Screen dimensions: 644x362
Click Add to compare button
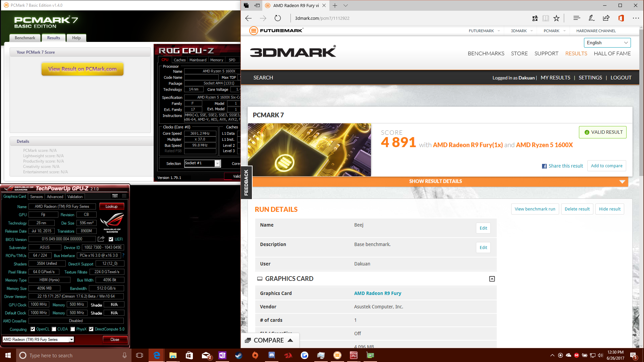point(606,166)
